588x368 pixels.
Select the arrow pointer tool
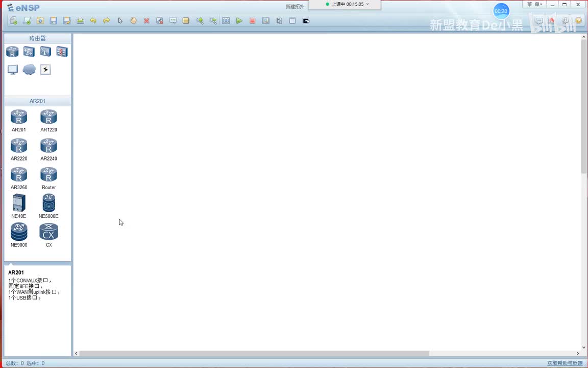(x=120, y=20)
